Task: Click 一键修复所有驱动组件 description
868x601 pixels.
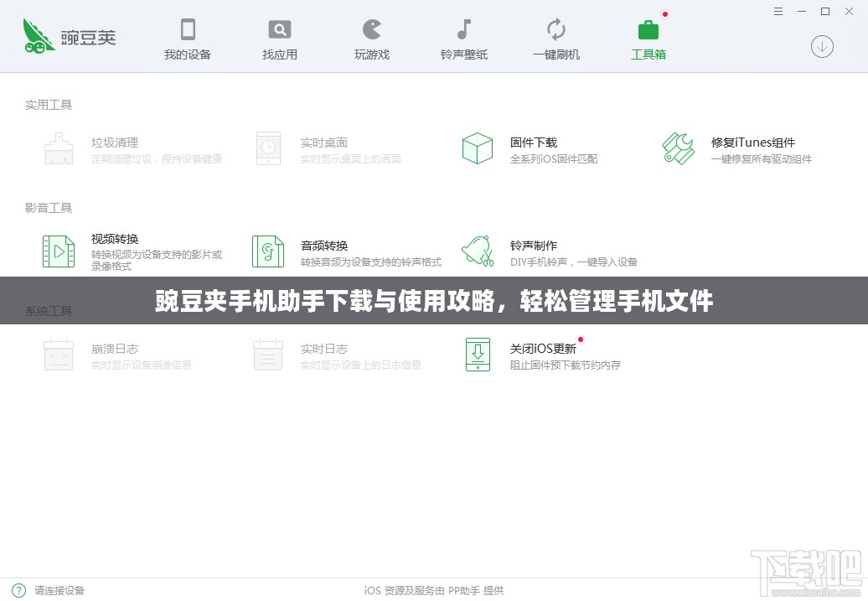Action: coord(761,159)
